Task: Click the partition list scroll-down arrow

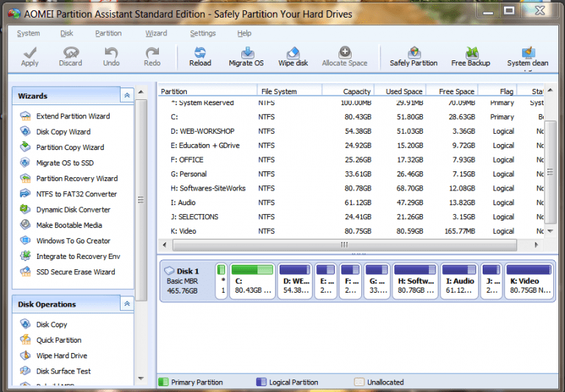Action: tap(550, 231)
